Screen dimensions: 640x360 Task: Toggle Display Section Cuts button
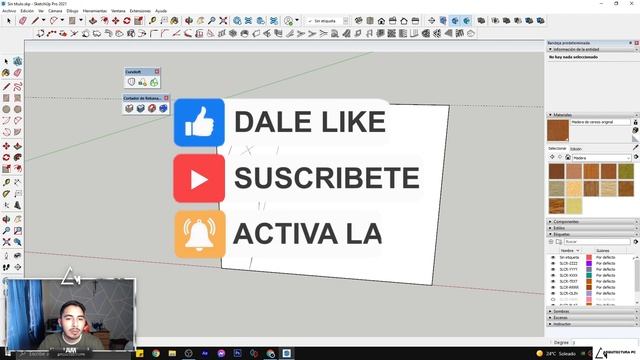(455, 20)
